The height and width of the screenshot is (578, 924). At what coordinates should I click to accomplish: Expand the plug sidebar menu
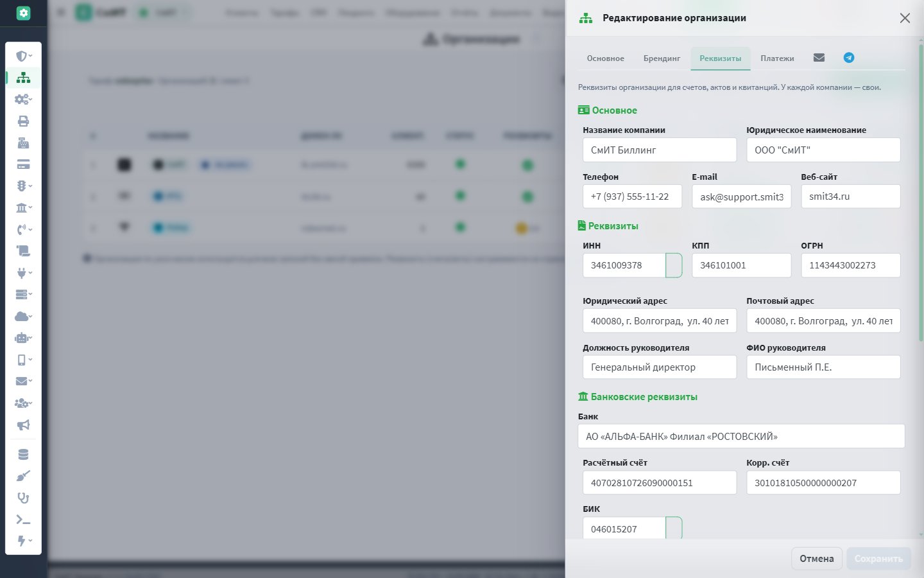point(23,273)
